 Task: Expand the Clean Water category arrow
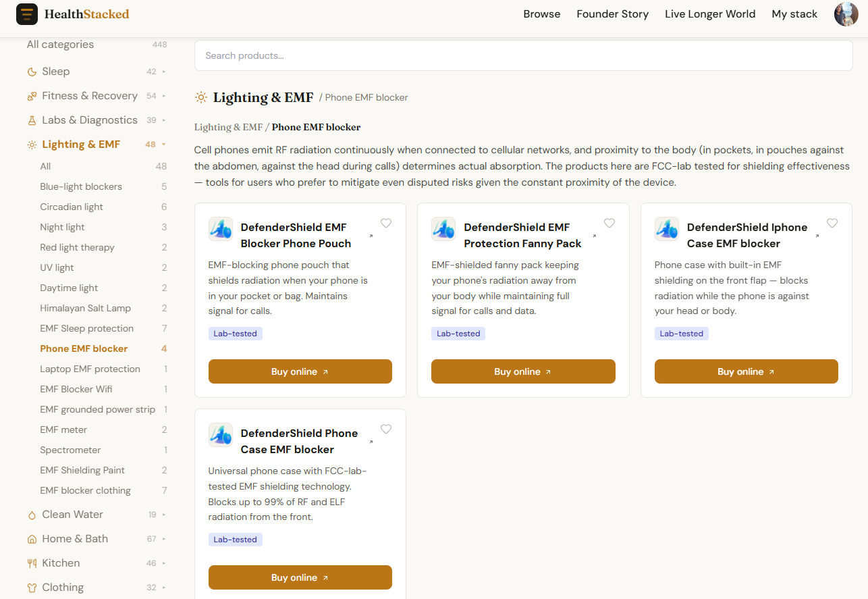tap(164, 515)
